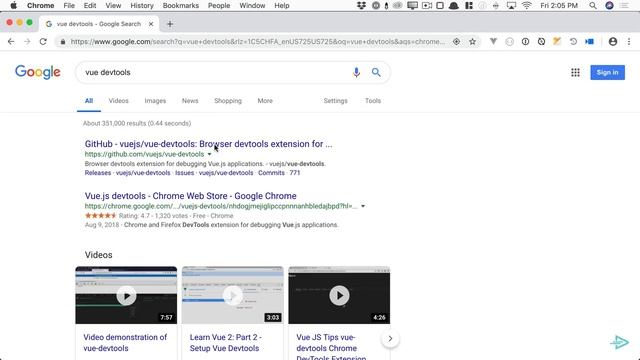
Task: Open Video demonstration of vue-devtools link
Action: pos(125,343)
